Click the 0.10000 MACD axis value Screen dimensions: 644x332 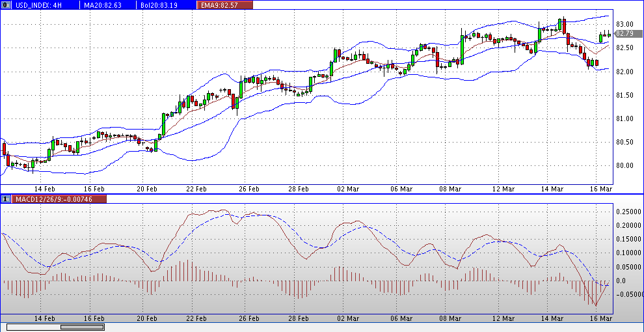(628, 253)
